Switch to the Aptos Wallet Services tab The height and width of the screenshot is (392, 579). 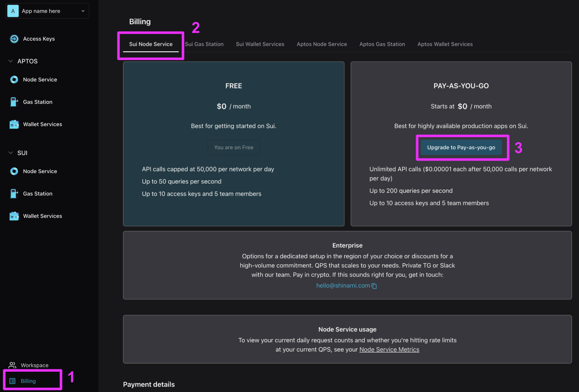(445, 44)
